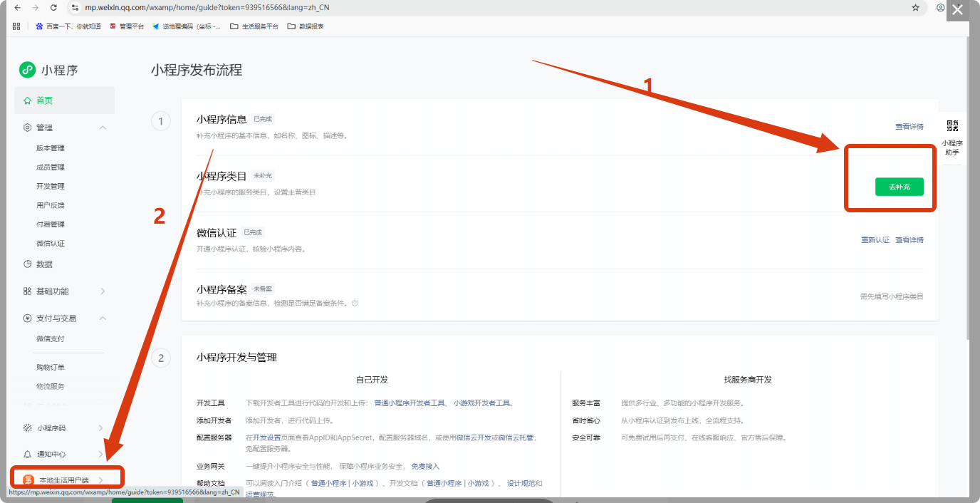Click the browser address bar URL
The width and height of the screenshot is (980, 503).
(207, 7)
